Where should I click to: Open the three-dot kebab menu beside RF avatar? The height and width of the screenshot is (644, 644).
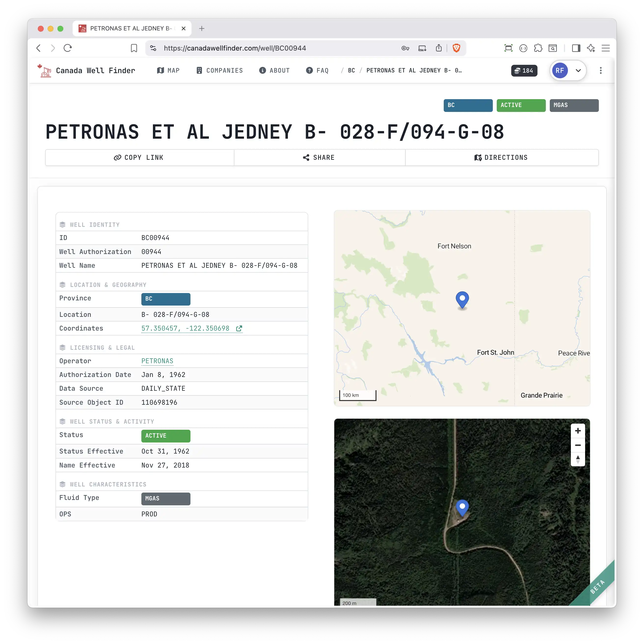[601, 70]
